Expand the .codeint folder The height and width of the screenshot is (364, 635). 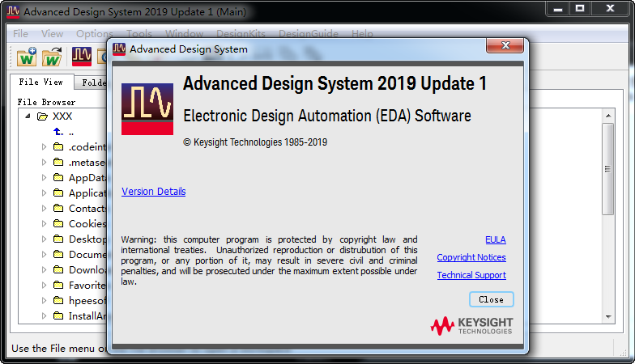(44, 147)
